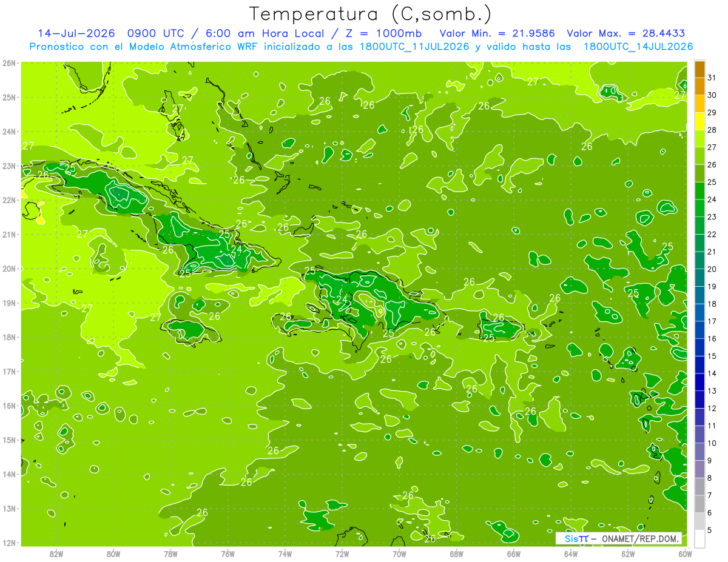This screenshot has width=728, height=562.
Task: Click the purple colorbar swatch between 9 and 10
Action: pyautogui.click(x=699, y=452)
